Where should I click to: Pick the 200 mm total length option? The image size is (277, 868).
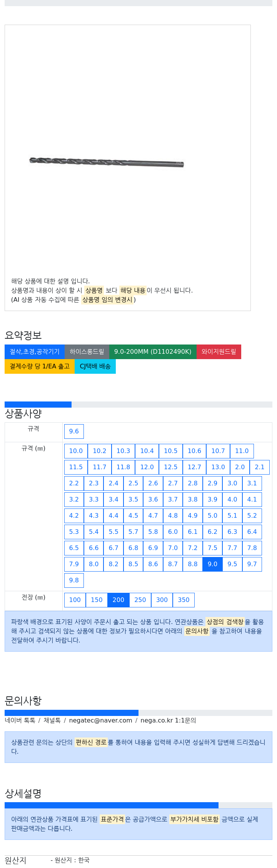[x=118, y=600]
